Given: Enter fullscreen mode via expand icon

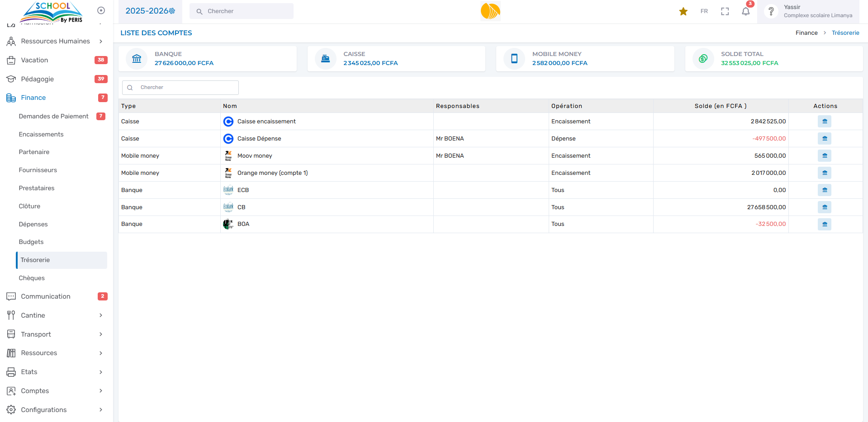Looking at the screenshot, I should click(725, 11).
